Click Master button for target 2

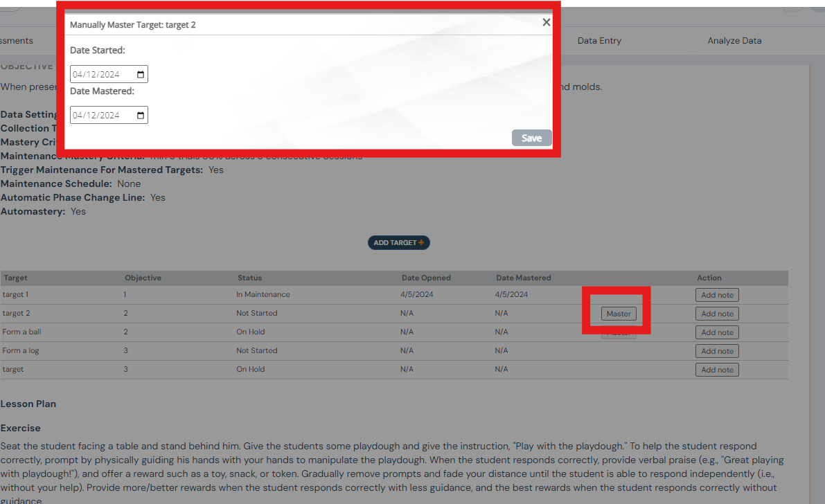point(619,314)
